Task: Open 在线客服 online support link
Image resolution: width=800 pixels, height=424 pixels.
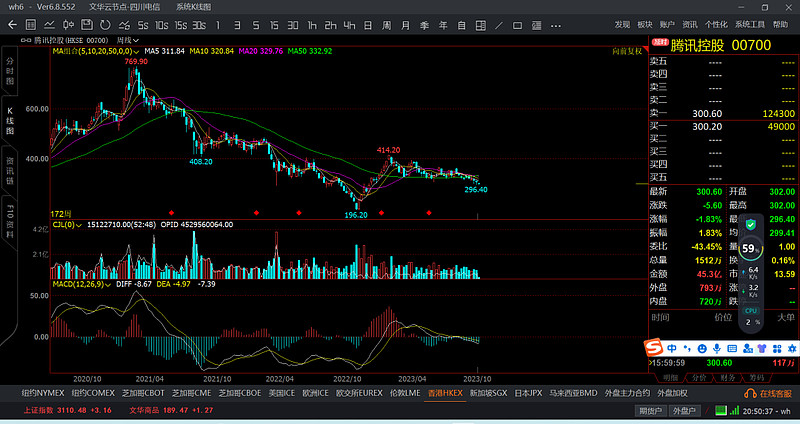Action: click(776, 393)
